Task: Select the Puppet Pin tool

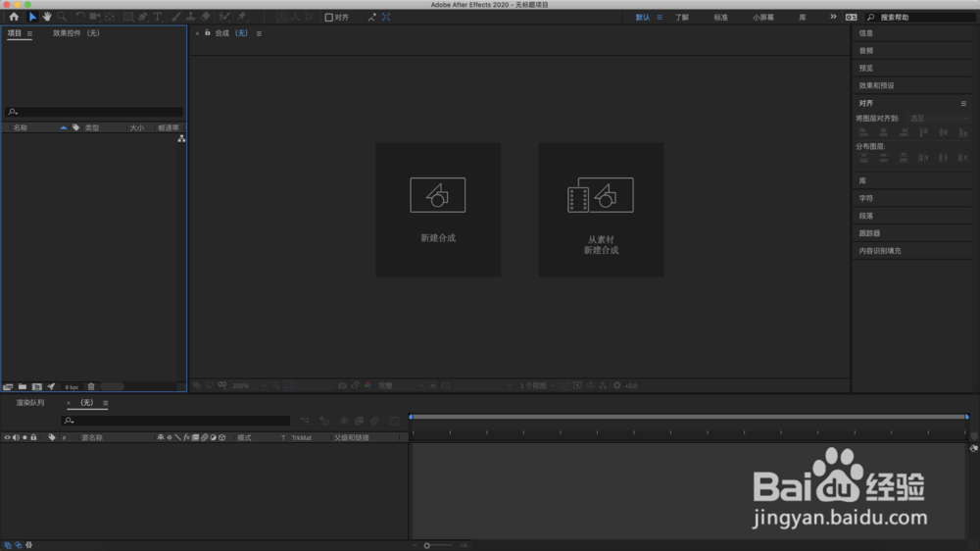Action: click(242, 17)
